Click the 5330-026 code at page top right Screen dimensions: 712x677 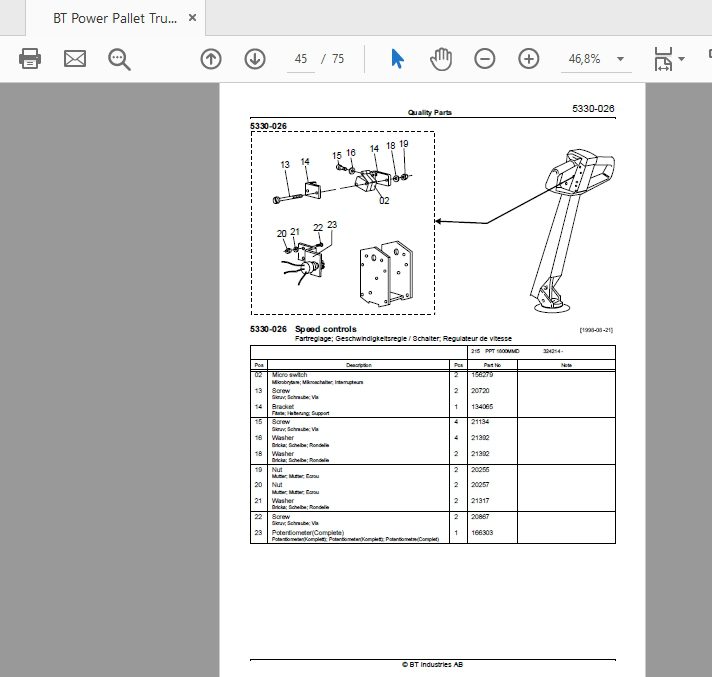(x=593, y=109)
